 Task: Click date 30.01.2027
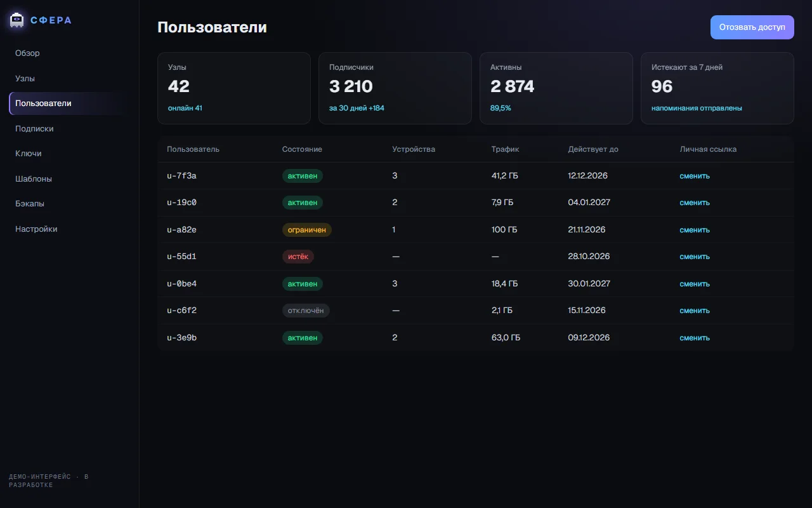tap(589, 284)
